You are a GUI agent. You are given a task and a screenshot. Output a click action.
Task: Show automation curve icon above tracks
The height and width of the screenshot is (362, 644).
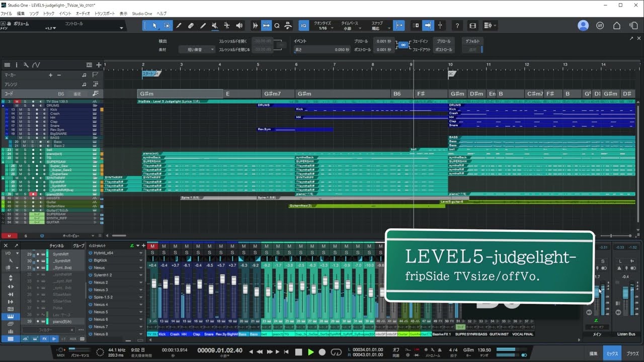tap(36, 65)
